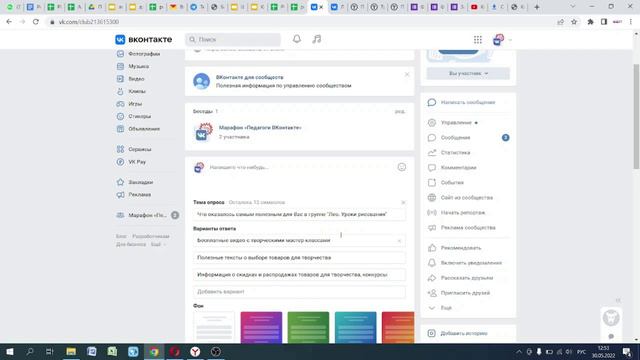
Task: Open Реклама сообщества
Action: point(468,228)
